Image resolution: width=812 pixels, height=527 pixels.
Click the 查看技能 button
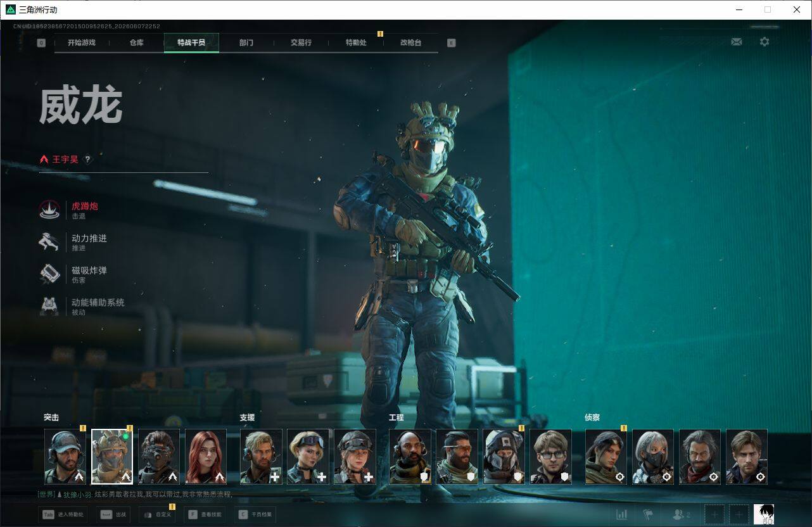[205, 515]
